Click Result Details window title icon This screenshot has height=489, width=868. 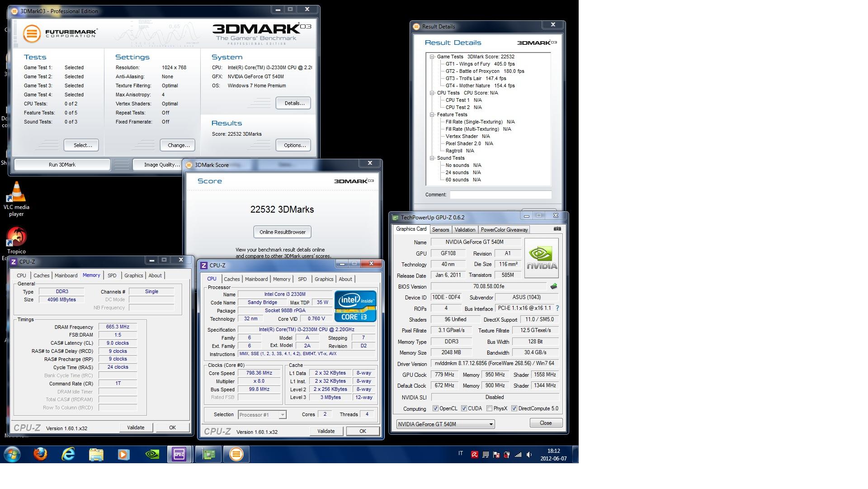click(416, 26)
